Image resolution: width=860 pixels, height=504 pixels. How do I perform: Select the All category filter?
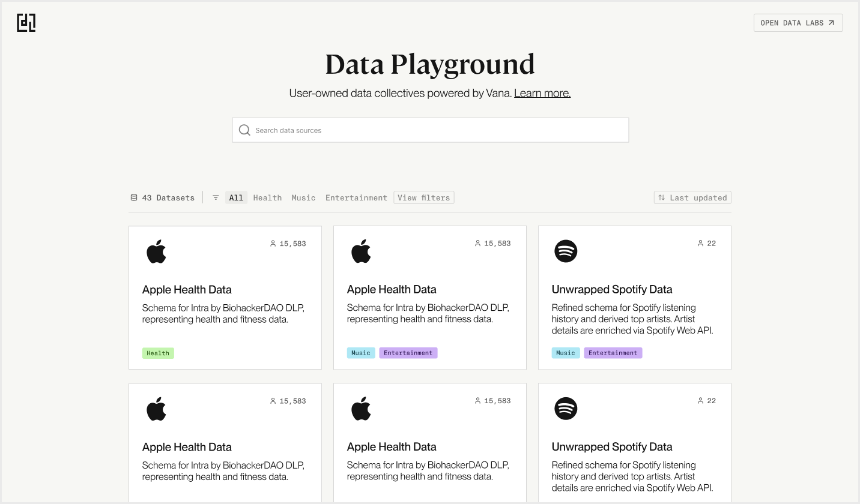(x=236, y=197)
